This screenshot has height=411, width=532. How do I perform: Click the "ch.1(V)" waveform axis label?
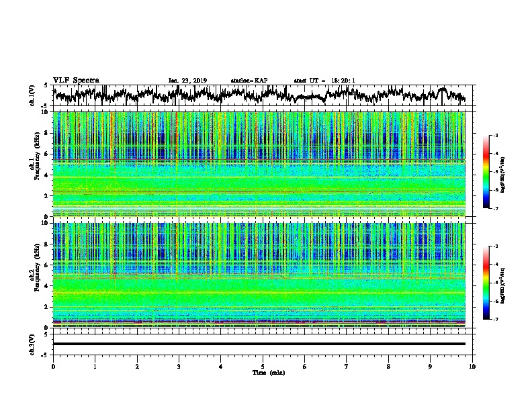click(x=33, y=95)
